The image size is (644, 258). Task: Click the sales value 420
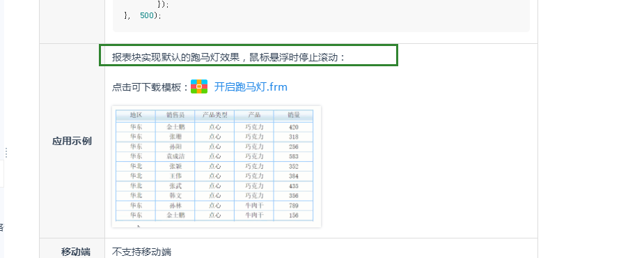click(x=294, y=127)
